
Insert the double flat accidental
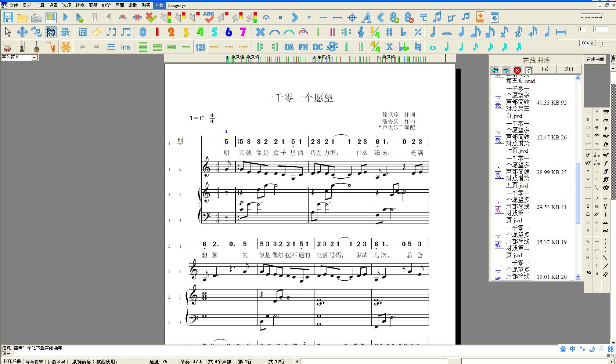click(404, 47)
